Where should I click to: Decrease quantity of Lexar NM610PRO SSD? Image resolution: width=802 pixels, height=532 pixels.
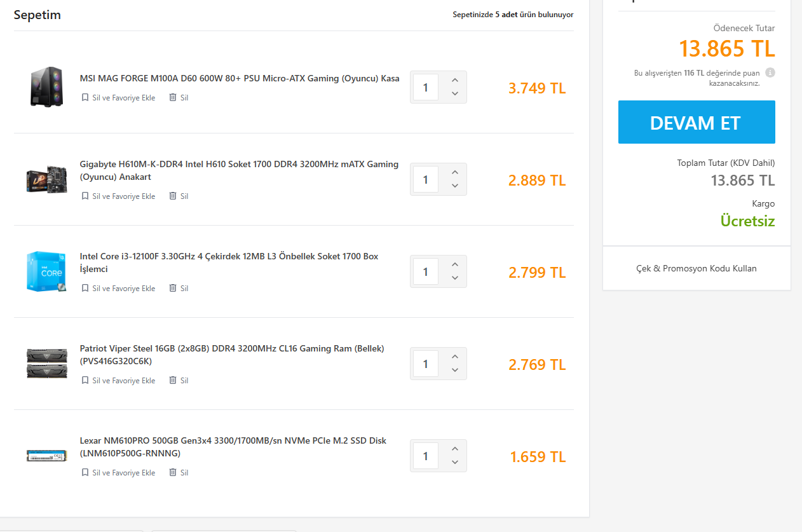[454, 463]
